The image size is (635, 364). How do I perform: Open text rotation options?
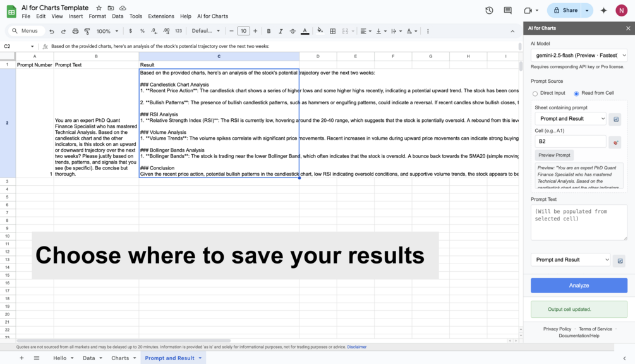[411, 31]
